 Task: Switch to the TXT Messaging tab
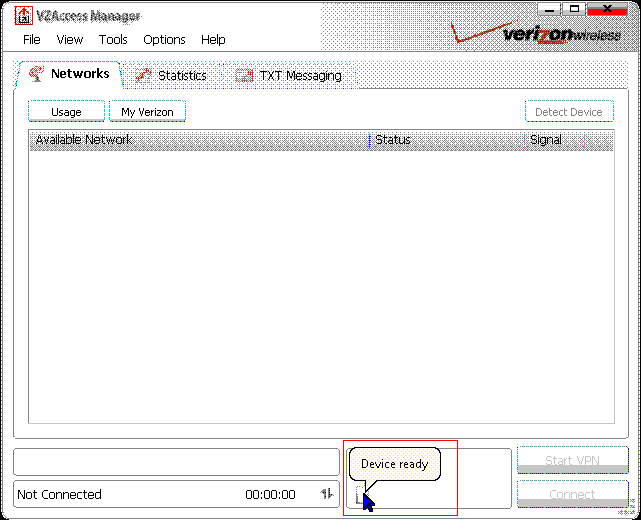coord(289,76)
